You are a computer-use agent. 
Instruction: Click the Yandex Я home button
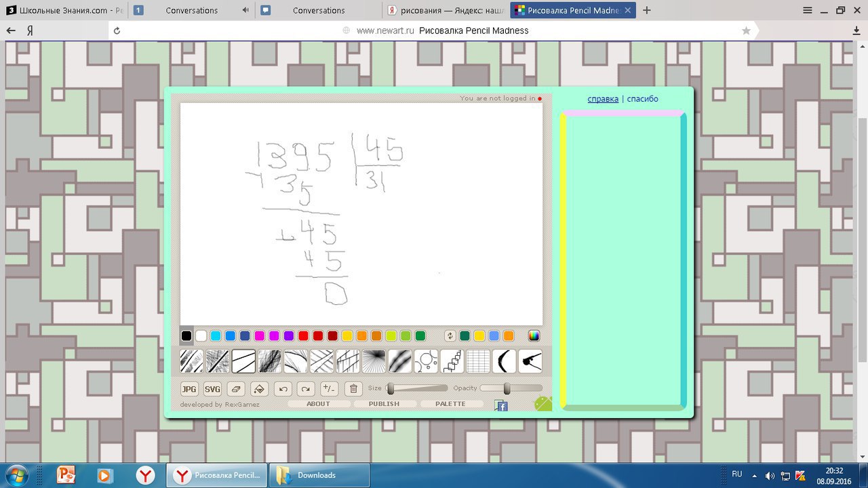pyautogui.click(x=31, y=30)
